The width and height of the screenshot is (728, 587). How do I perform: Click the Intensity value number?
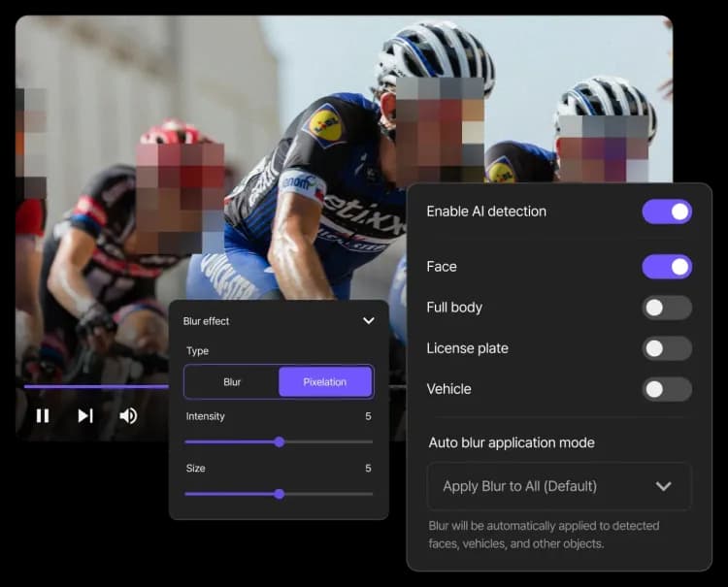tap(368, 416)
